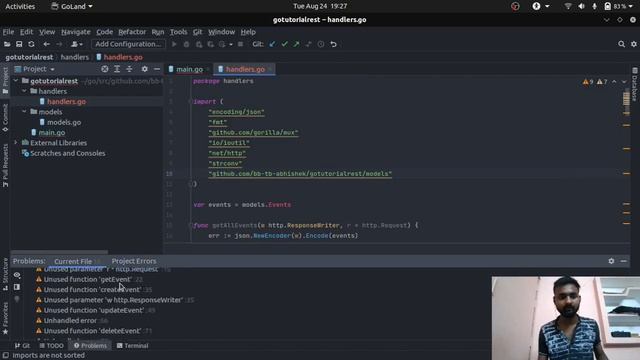Open the Database side panel
Screen dimensions: 640x360
point(634,84)
